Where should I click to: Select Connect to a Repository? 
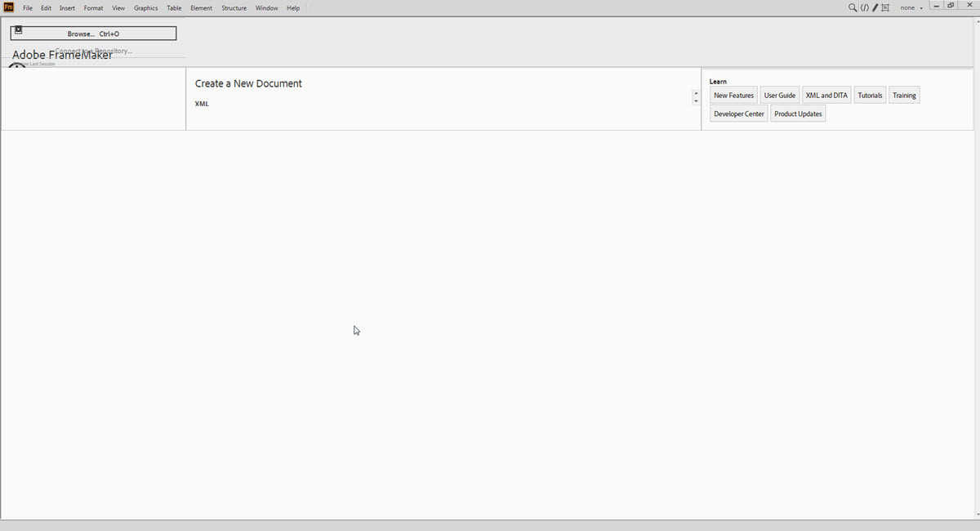point(92,50)
